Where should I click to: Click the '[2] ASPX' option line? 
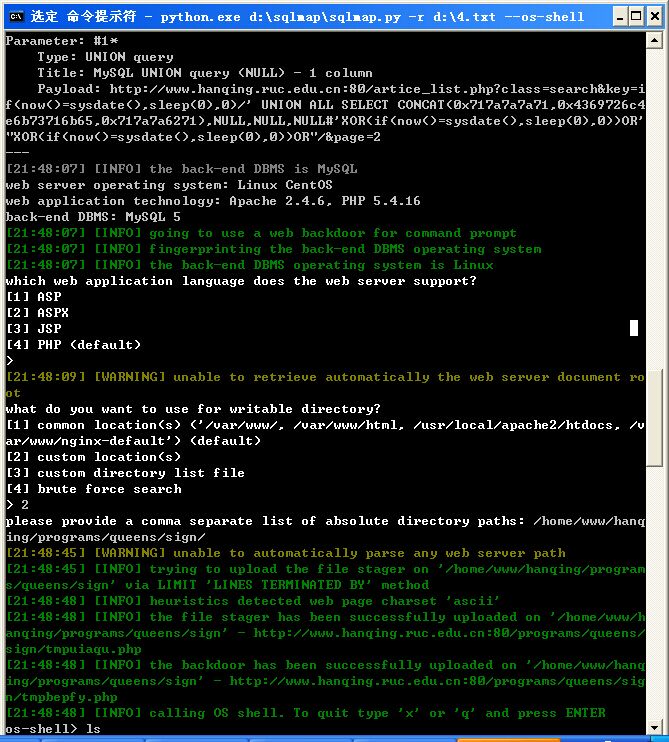[37, 313]
